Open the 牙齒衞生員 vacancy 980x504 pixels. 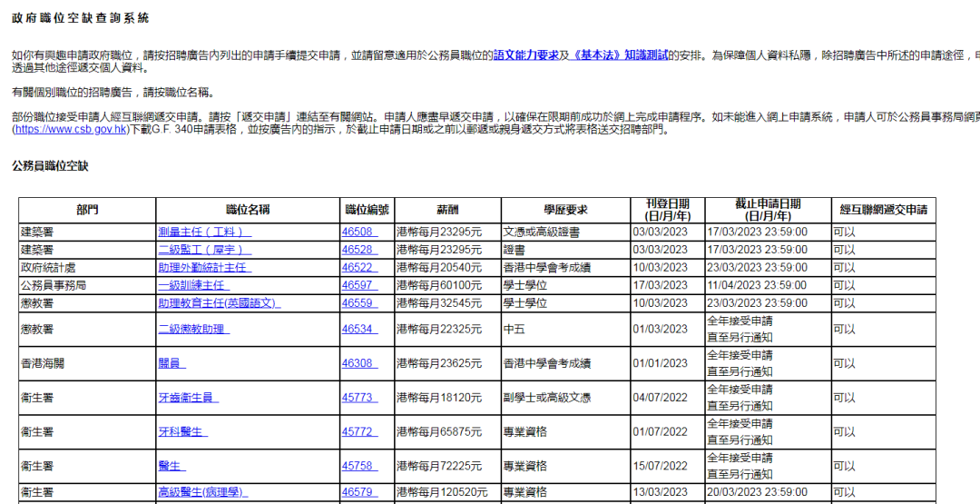188,398
